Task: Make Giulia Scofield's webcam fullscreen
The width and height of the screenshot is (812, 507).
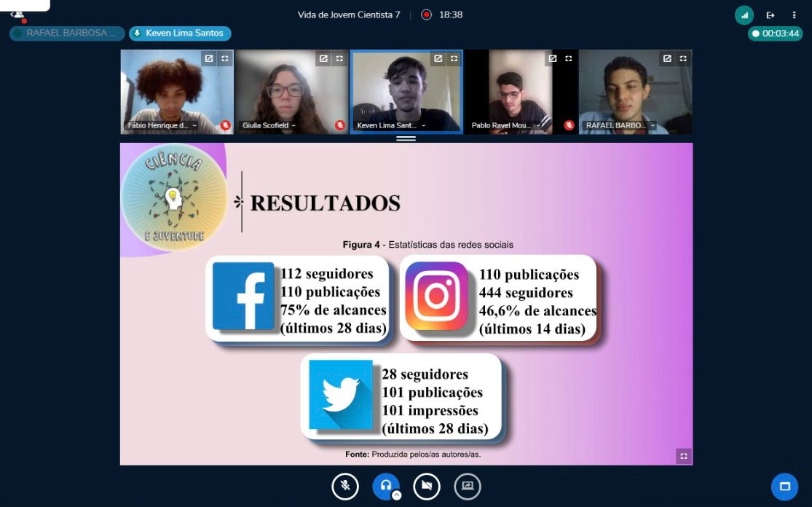Action: click(339, 58)
